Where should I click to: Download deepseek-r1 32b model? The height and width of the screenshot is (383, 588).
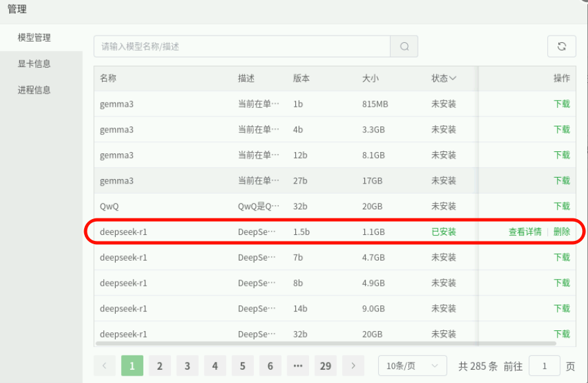coord(562,334)
